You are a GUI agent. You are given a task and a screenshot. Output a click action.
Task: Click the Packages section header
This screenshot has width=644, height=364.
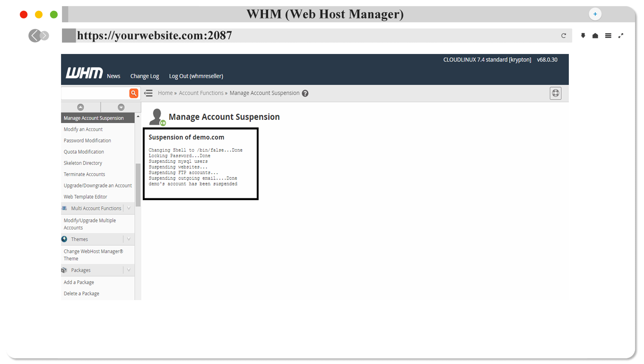point(81,270)
